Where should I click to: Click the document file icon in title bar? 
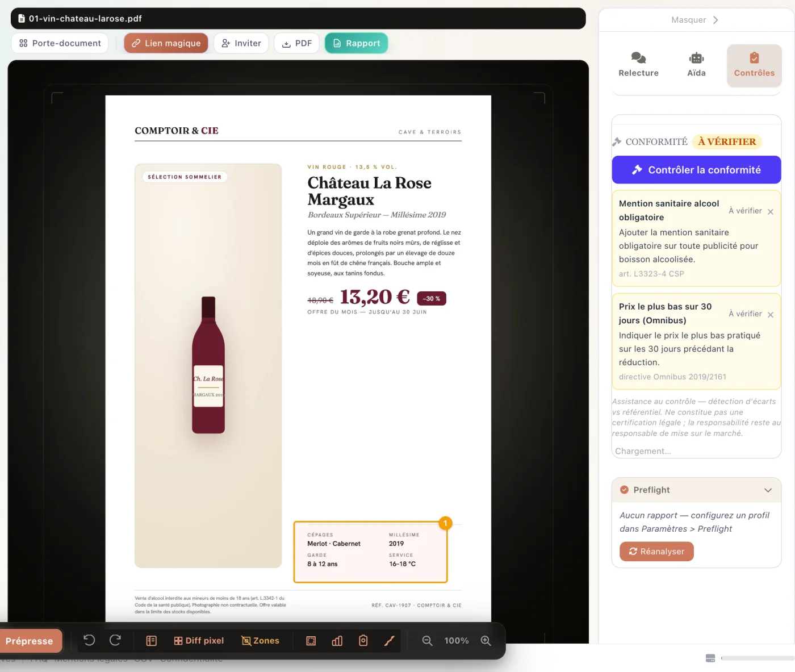click(x=22, y=19)
